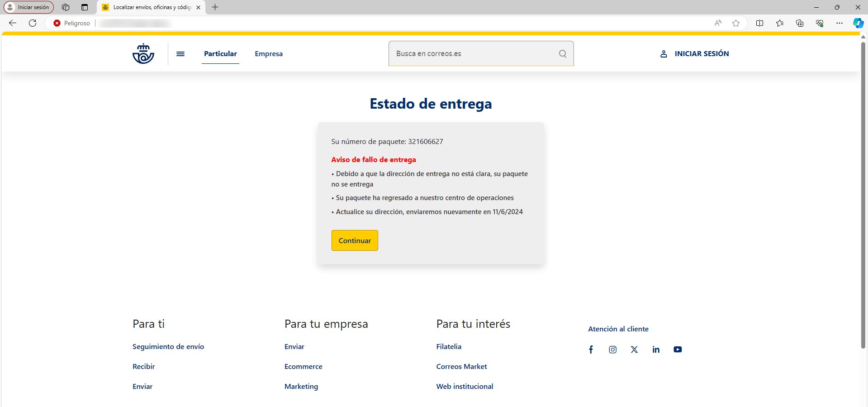This screenshot has width=868, height=407.
Task: Open the YouTube social icon
Action: coord(678,350)
